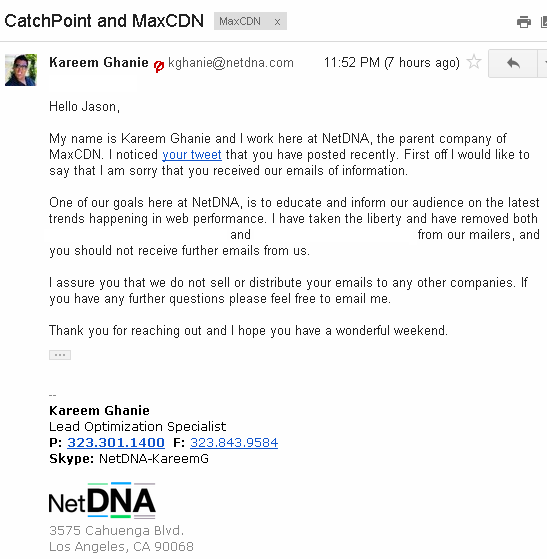Remove the MaxCDN label with its x
This screenshot has width=547, height=559.
277,22
